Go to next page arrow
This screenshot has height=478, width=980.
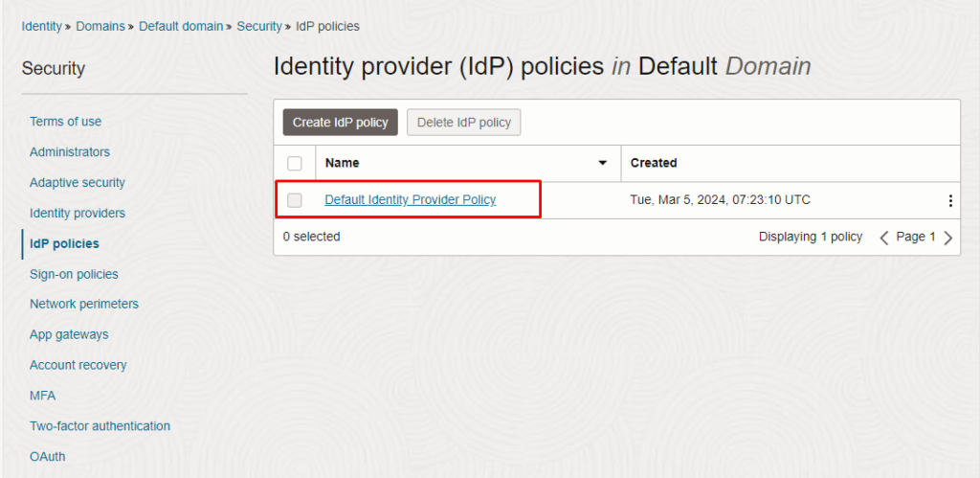[948, 238]
